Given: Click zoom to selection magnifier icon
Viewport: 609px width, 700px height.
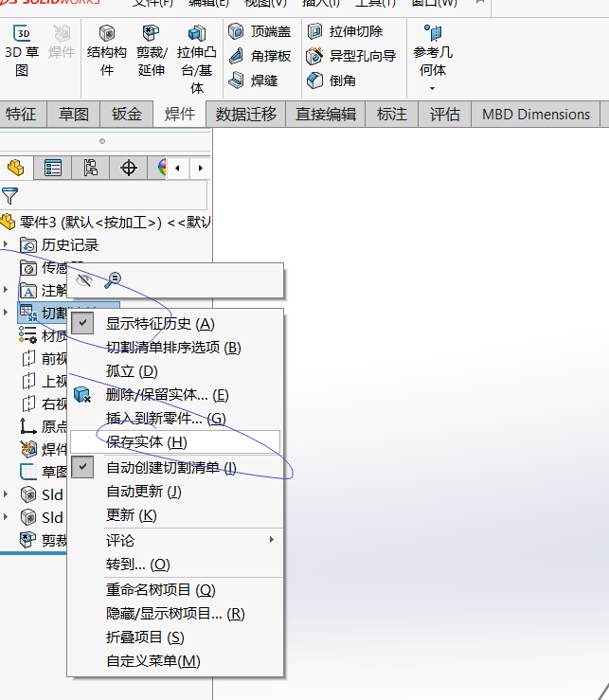Looking at the screenshot, I should (113, 280).
